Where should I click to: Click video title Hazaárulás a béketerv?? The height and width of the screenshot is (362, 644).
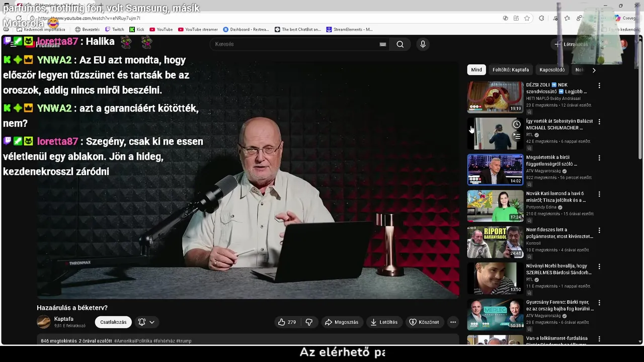(x=72, y=308)
